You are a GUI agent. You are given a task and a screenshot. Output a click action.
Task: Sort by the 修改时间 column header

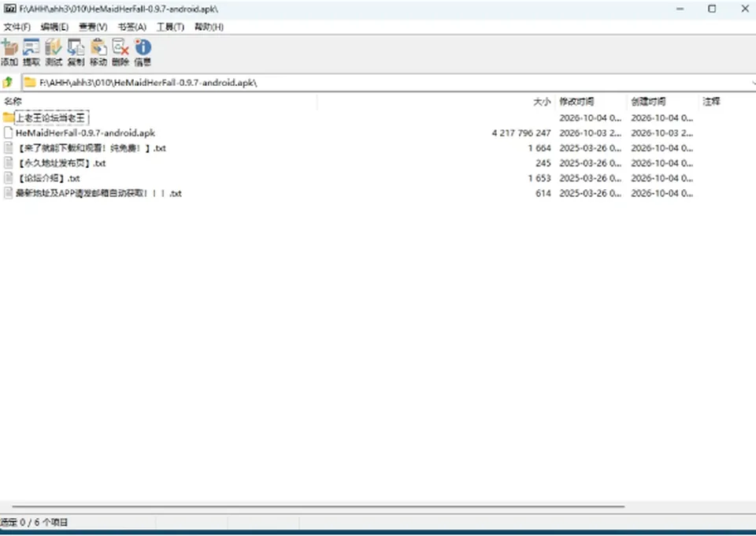pos(576,102)
